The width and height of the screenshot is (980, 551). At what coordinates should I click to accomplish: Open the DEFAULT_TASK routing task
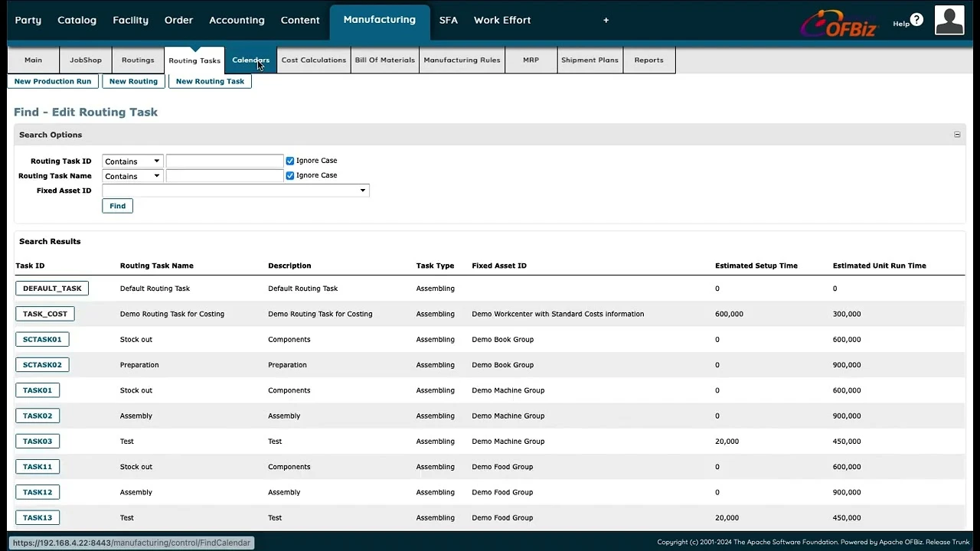[x=52, y=289]
